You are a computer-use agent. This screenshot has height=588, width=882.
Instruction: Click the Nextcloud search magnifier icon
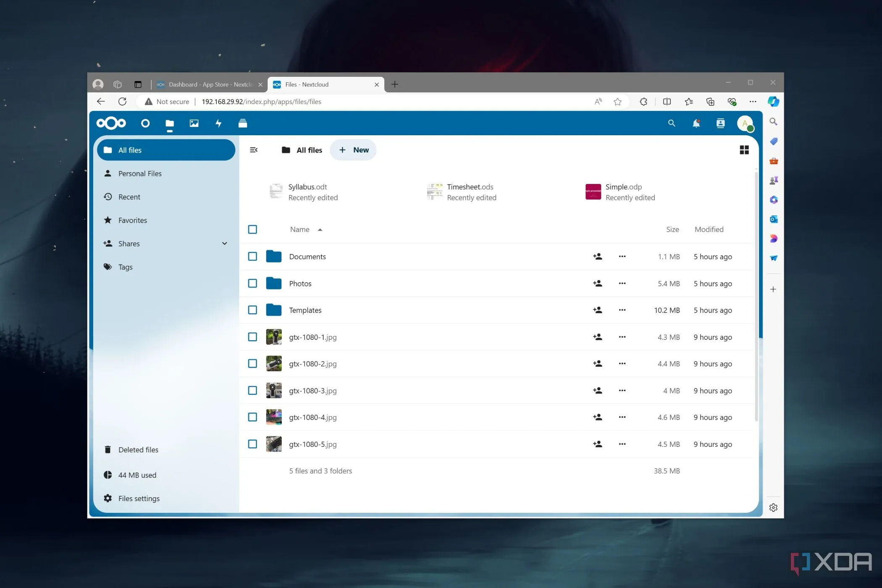tap(672, 123)
